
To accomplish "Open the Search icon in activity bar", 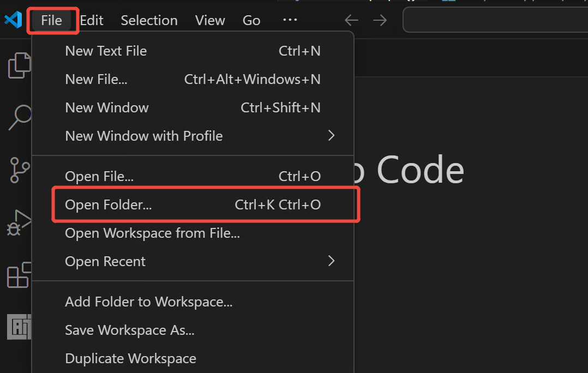I will click(20, 117).
